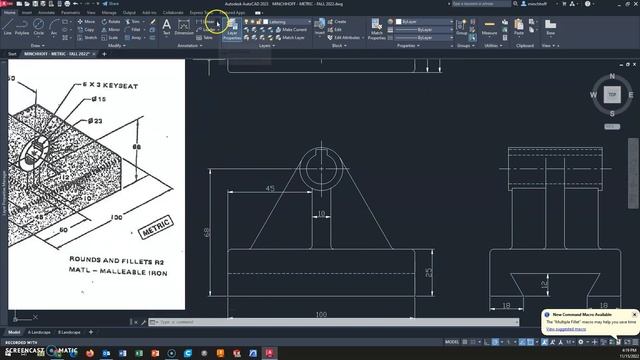The width and height of the screenshot is (640, 360).
Task: Open the A Landscape layout tab
Action: (x=39, y=332)
